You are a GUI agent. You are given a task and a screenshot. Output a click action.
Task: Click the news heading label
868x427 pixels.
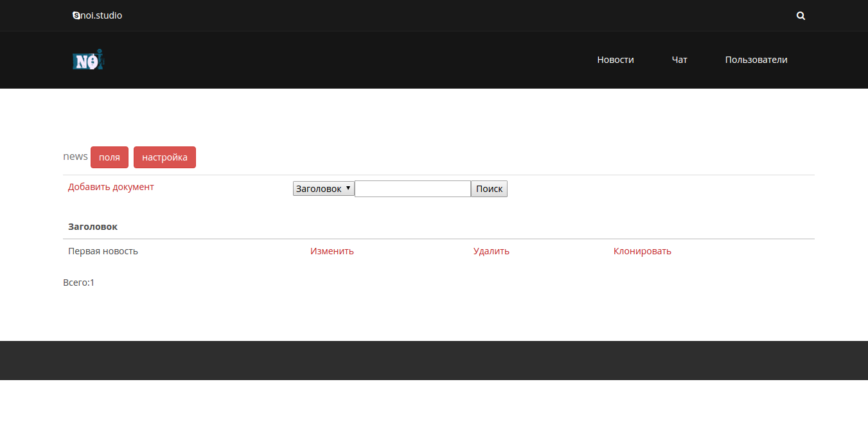[x=75, y=157]
